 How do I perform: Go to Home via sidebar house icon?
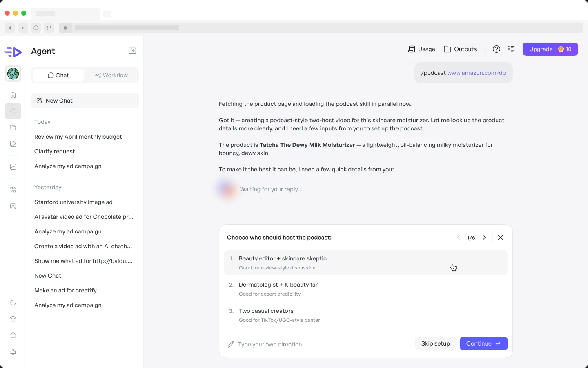13,95
